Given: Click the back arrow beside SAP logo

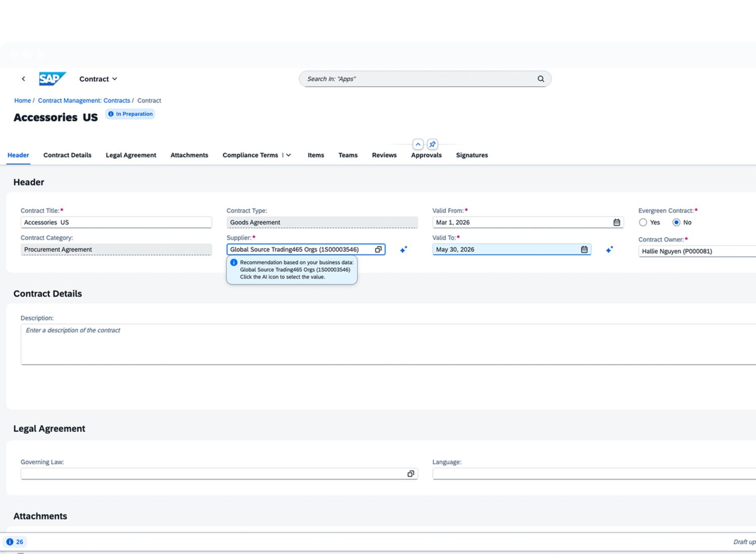Looking at the screenshot, I should pos(23,79).
